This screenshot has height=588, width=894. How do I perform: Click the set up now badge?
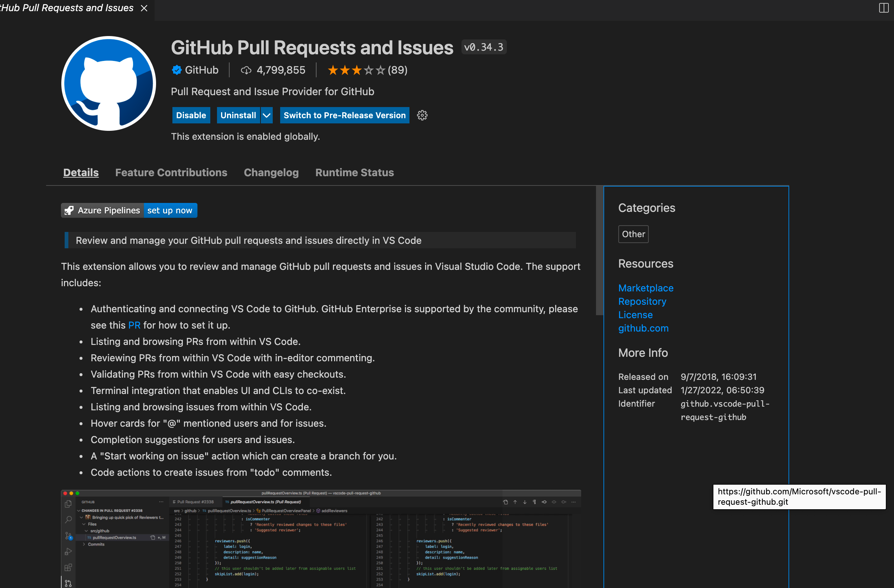[170, 210]
